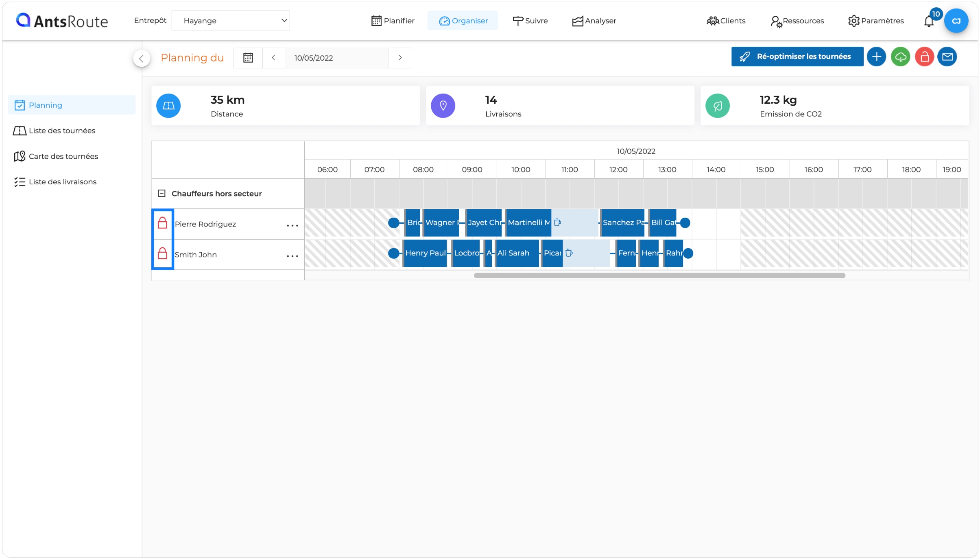Click the red lock all routes button
The height and width of the screenshot is (559, 980).
click(x=924, y=57)
